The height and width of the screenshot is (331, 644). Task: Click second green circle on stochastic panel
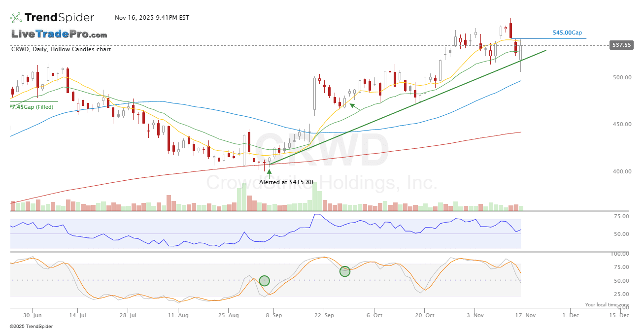[345, 271]
